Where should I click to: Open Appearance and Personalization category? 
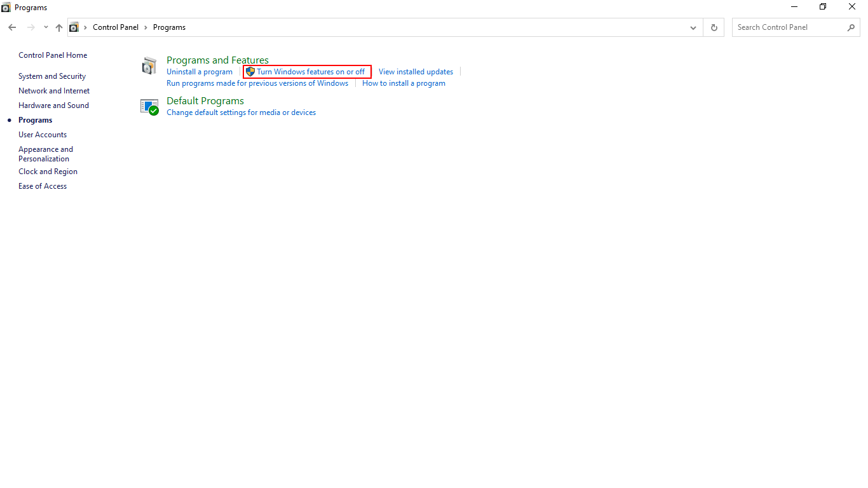pos(46,154)
